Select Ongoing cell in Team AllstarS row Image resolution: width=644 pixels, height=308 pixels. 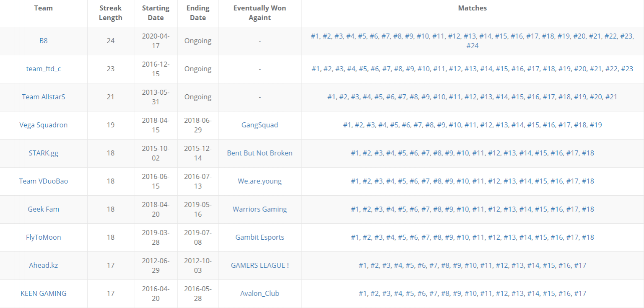tap(198, 97)
